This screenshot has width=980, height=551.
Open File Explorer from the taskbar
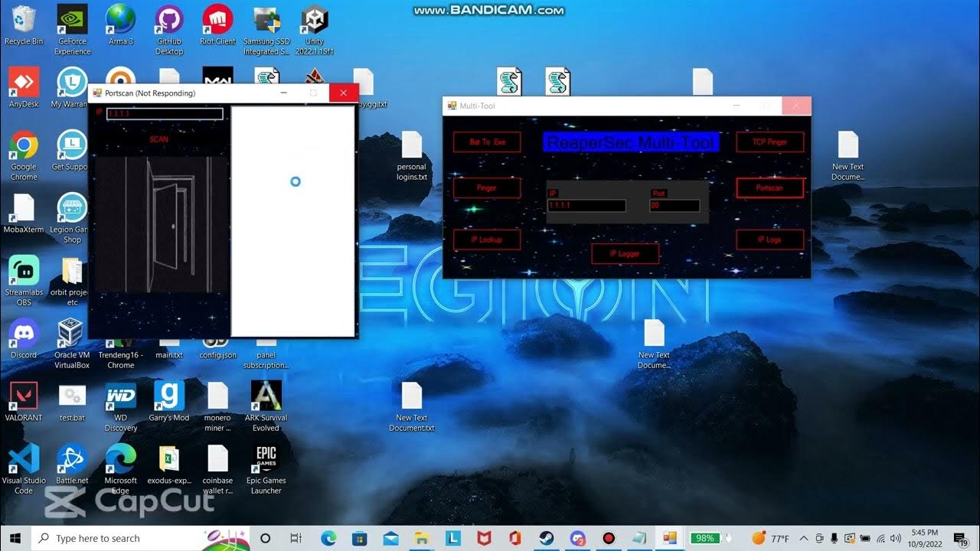coord(422,538)
